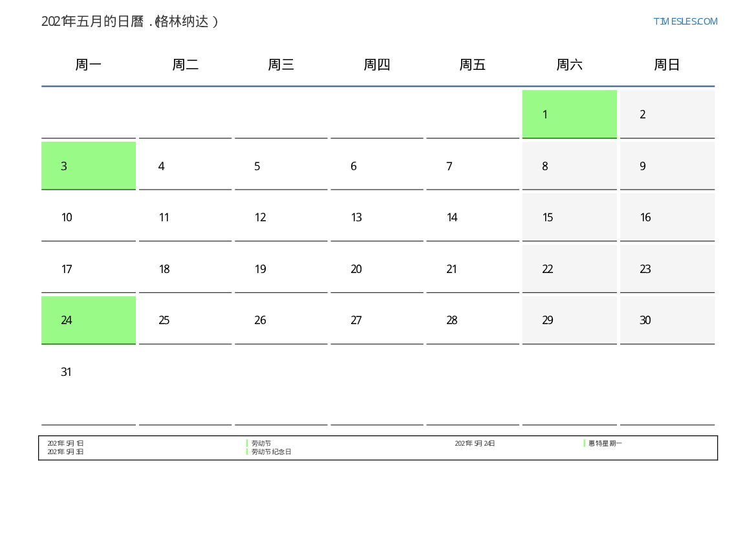This screenshot has width=756, height=535.
Task: Select day 26 in the calendar
Action: [281, 320]
